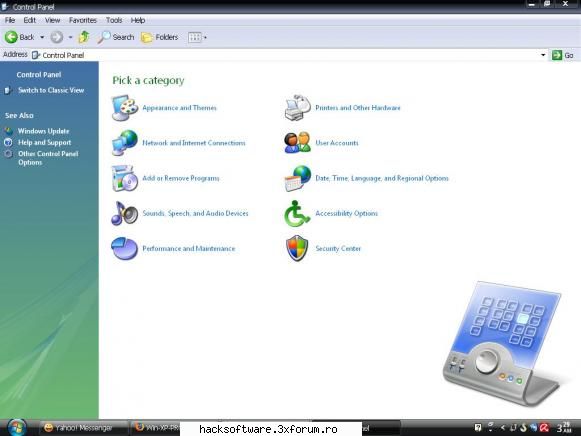The height and width of the screenshot is (436, 581).
Task: Click the Network and Internet Connections globe icon
Action: 125,143
